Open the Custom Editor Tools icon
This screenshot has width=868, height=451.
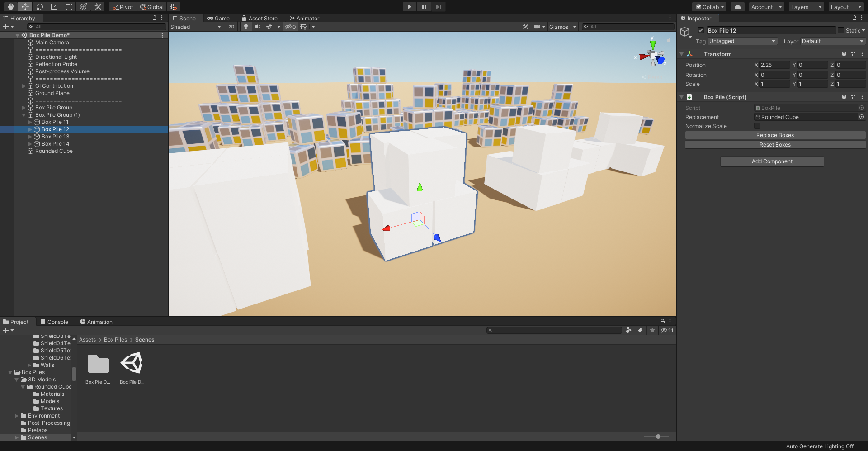98,7
